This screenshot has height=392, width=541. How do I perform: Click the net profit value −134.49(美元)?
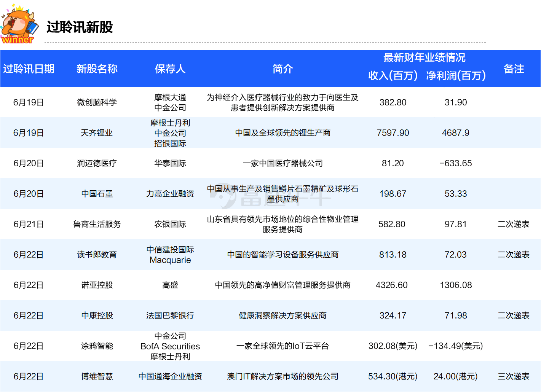click(x=456, y=346)
